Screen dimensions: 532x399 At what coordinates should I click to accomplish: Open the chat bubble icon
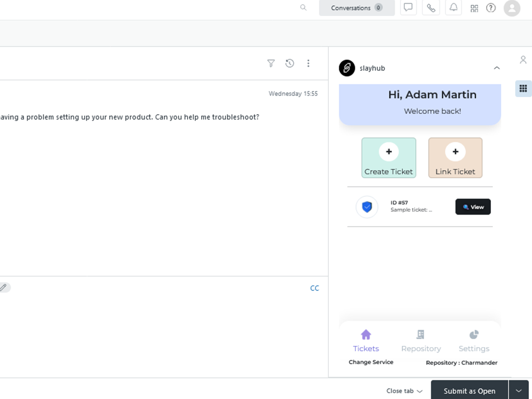[x=408, y=8]
